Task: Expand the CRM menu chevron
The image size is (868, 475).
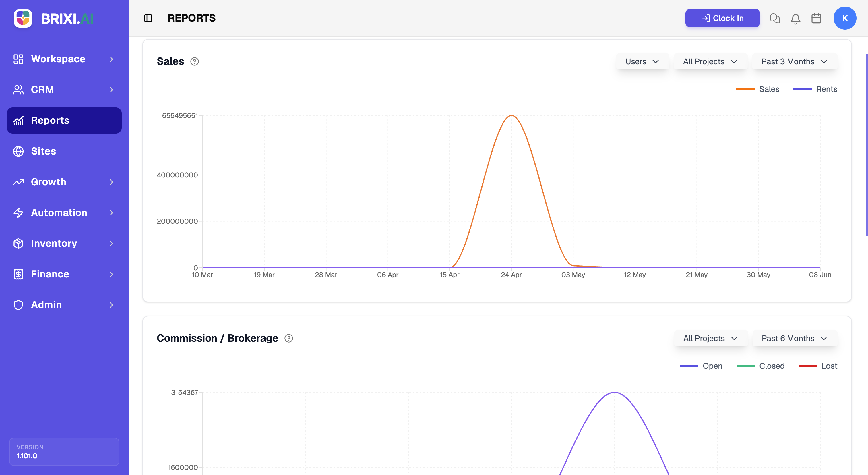Action: pyautogui.click(x=111, y=90)
